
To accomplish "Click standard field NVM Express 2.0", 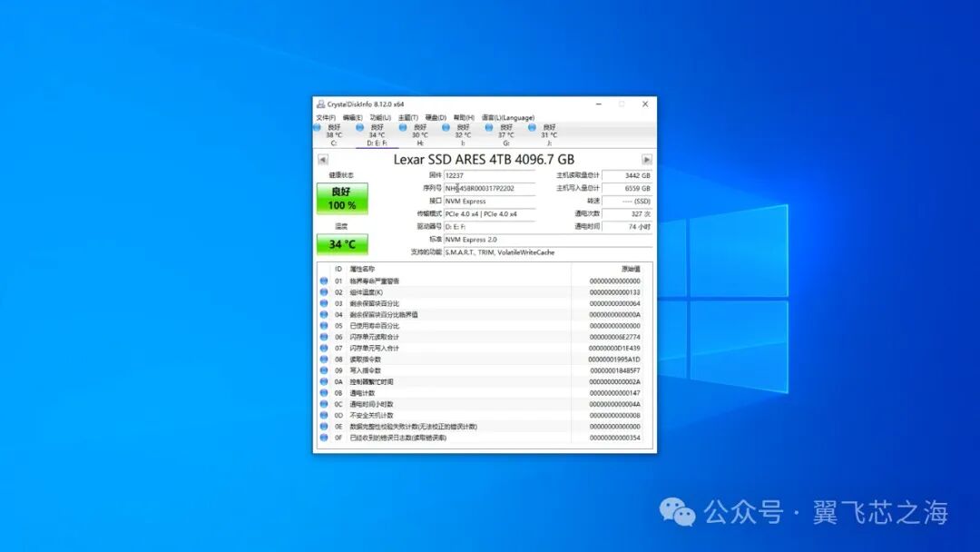I will (547, 240).
